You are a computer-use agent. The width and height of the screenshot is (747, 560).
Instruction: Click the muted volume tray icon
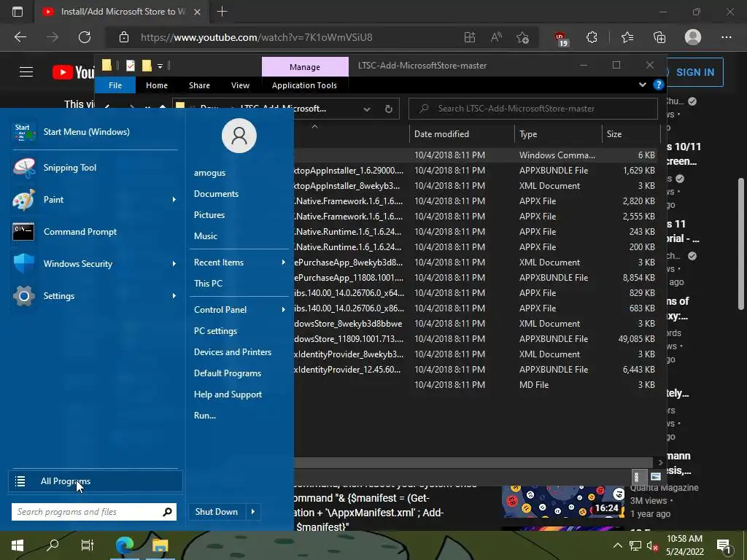pyautogui.click(x=652, y=545)
